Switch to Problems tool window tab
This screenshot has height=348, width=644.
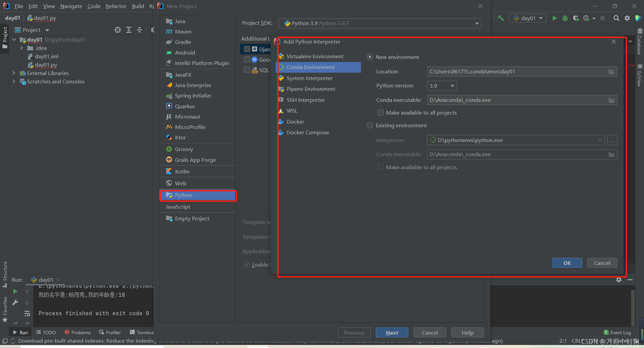coord(77,332)
